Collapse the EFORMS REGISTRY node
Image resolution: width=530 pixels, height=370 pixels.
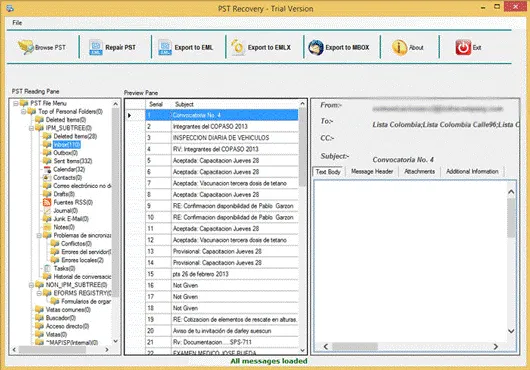[39, 293]
